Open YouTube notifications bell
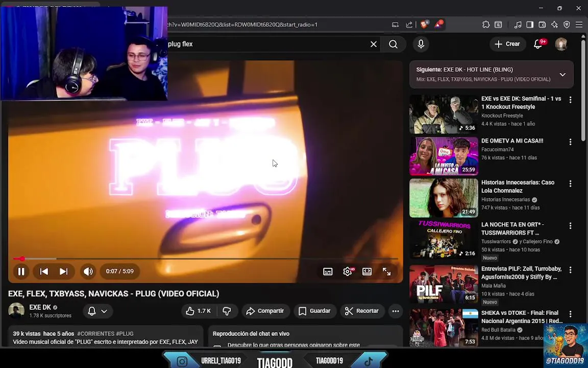The width and height of the screenshot is (588, 368). point(538,44)
